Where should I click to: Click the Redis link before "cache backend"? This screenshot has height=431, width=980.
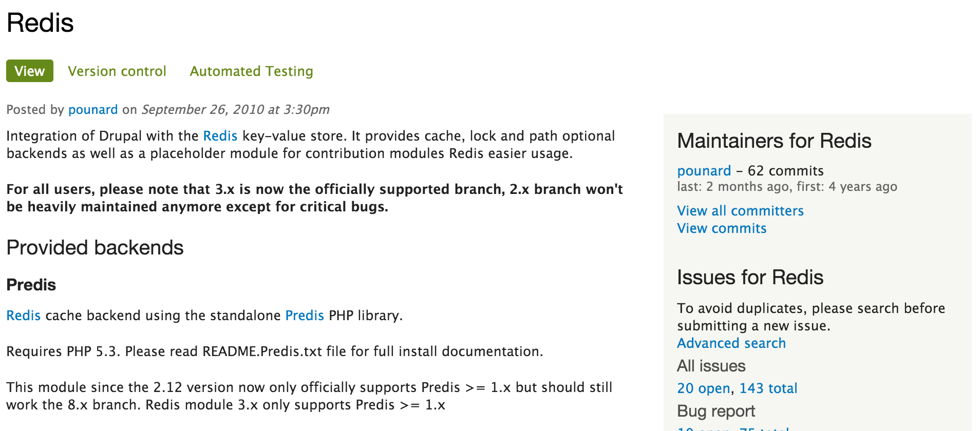point(24,316)
